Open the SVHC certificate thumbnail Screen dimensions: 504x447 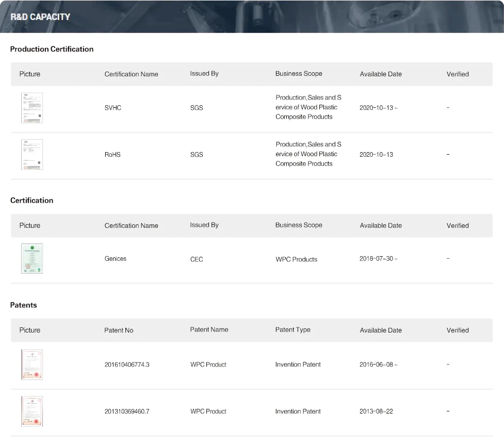point(32,108)
